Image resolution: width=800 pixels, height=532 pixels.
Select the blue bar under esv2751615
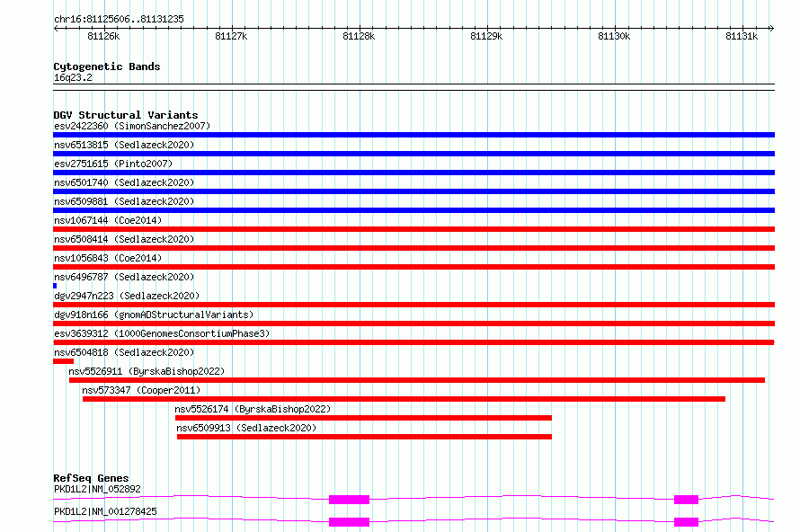pyautogui.click(x=413, y=173)
